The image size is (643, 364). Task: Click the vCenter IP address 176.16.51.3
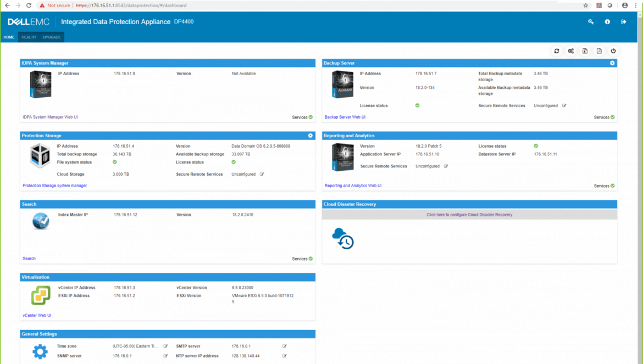coord(124,288)
